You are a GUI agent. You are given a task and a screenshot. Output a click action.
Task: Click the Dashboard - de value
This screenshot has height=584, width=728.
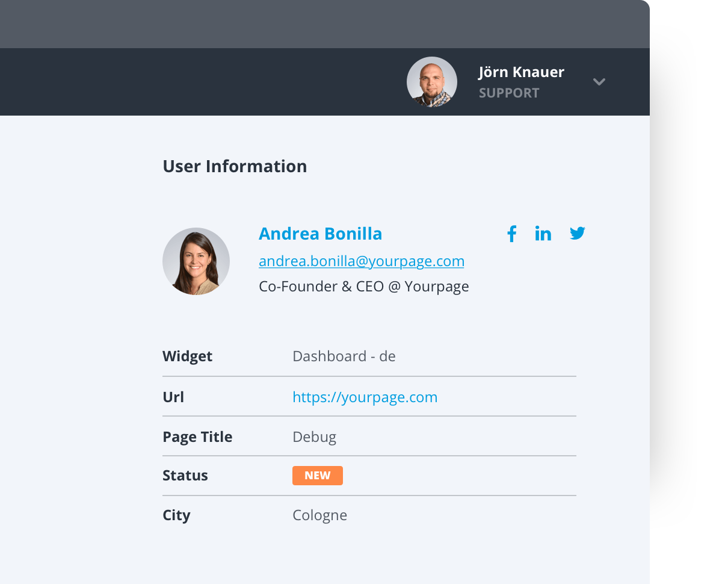pyautogui.click(x=344, y=356)
